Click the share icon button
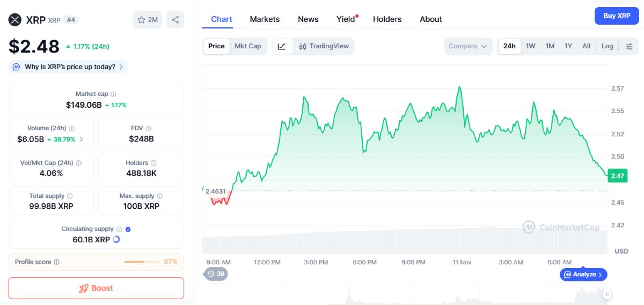Image resolution: width=644 pixels, height=305 pixels. [x=175, y=20]
